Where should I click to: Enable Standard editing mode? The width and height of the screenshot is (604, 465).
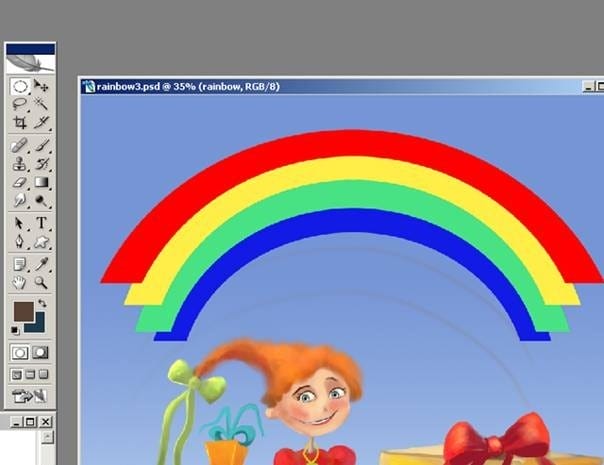click(x=20, y=353)
